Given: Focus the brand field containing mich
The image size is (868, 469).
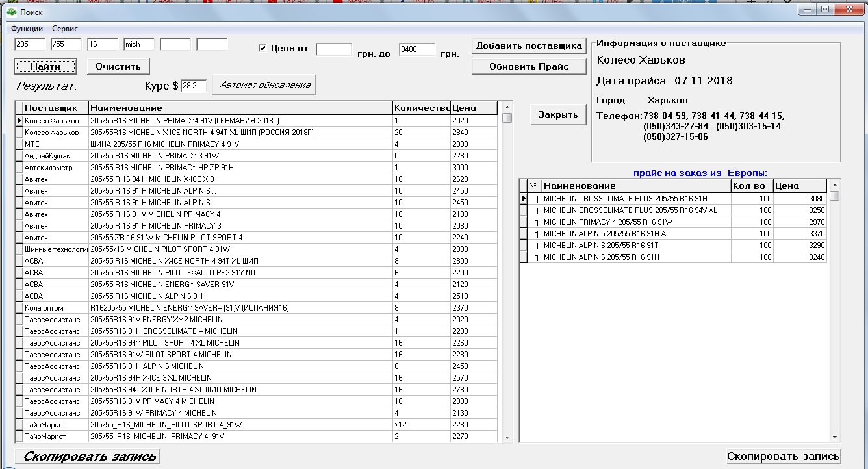Looking at the screenshot, I should pyautogui.click(x=139, y=44).
